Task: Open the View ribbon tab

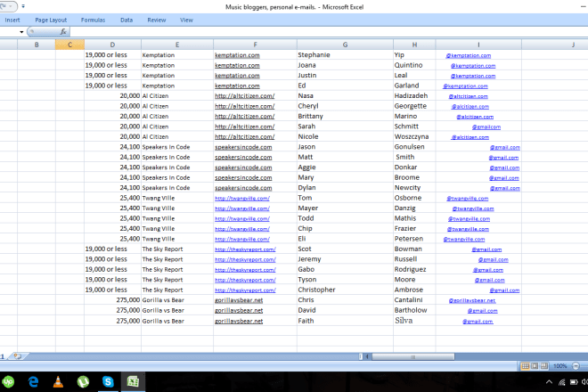Action: click(x=186, y=20)
